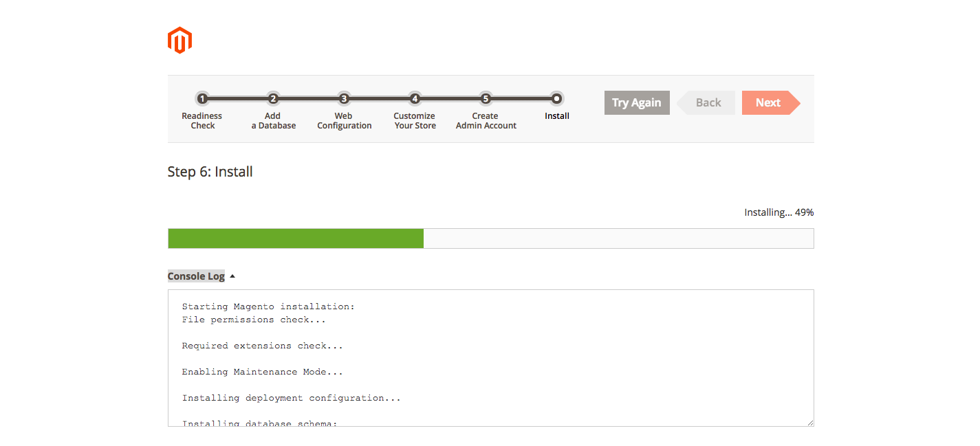Viewport: 980px width, 446px height.
Task: Click the console textarea resize handle
Action: pyautogui.click(x=810, y=423)
